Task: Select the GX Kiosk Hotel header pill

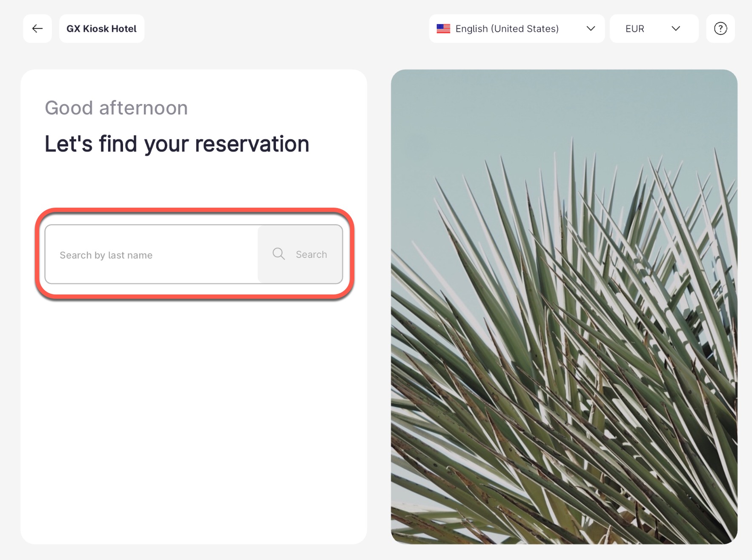Action: (x=101, y=29)
